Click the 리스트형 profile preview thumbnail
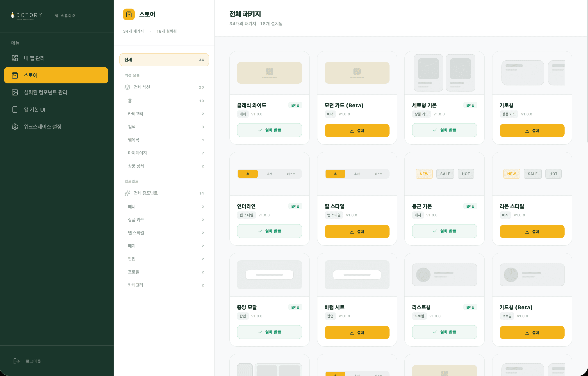This screenshot has width=588, height=376. (444, 275)
